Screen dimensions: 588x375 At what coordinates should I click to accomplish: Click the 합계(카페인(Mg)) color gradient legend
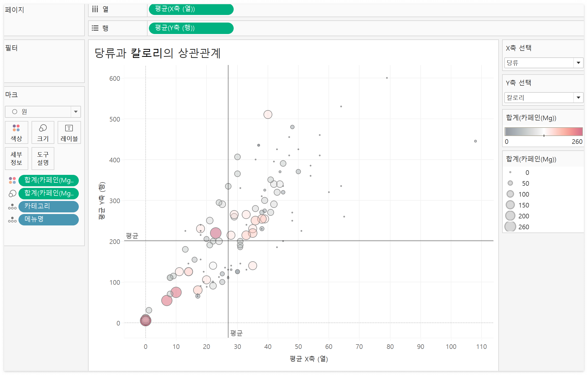(543, 132)
